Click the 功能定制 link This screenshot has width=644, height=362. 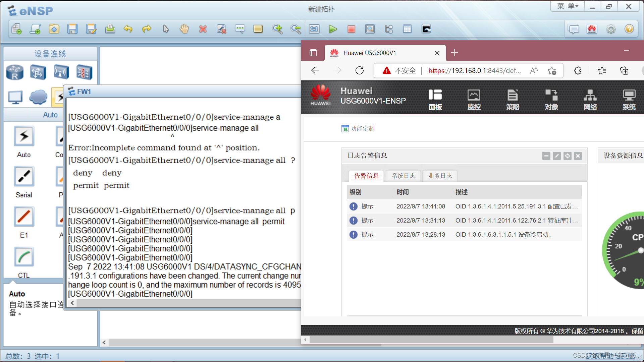point(358,129)
